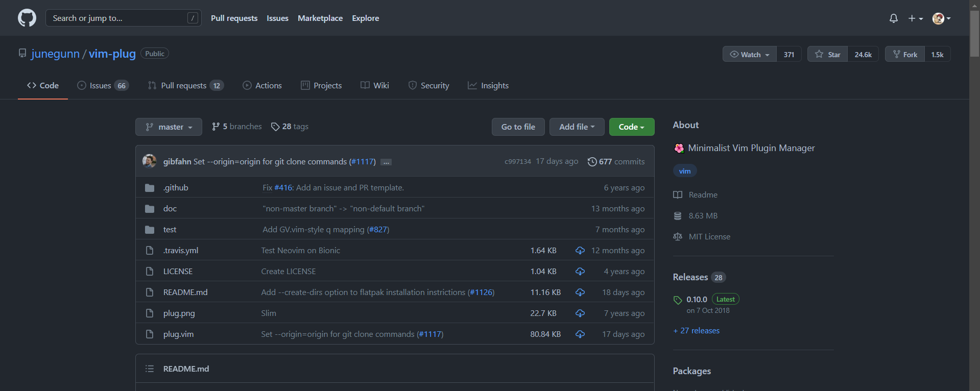Click the 0.10.0 release tag
The width and height of the screenshot is (980, 391).
pos(697,300)
